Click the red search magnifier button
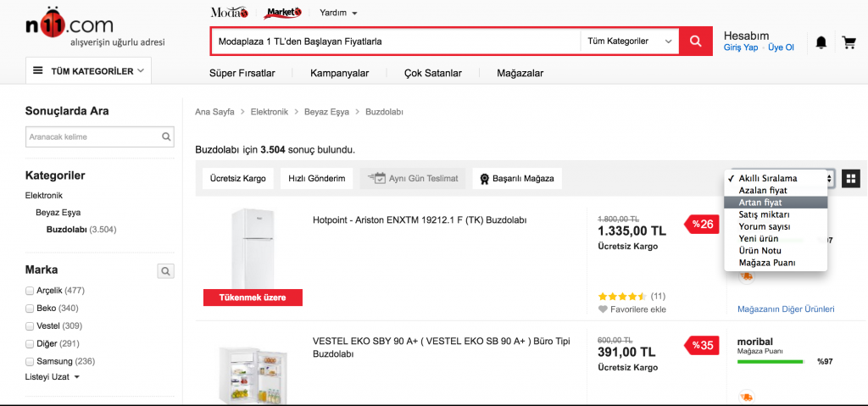The width and height of the screenshot is (868, 406). tap(696, 41)
